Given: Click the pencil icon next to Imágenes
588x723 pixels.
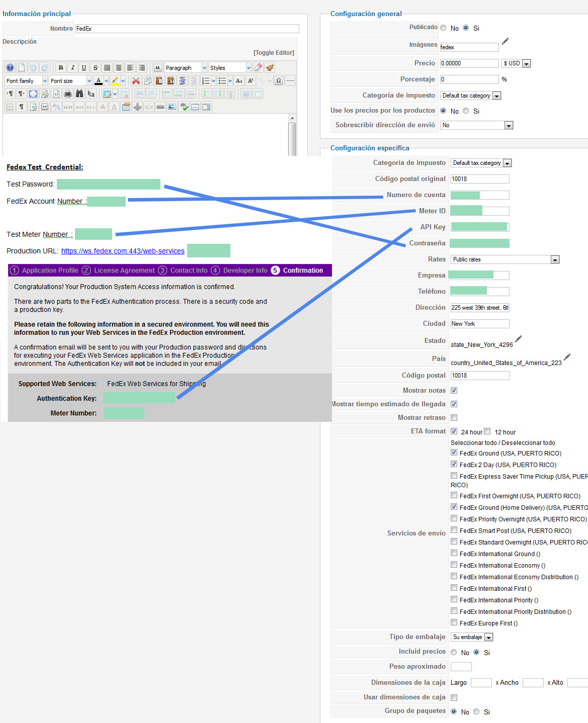Looking at the screenshot, I should pos(505,41).
